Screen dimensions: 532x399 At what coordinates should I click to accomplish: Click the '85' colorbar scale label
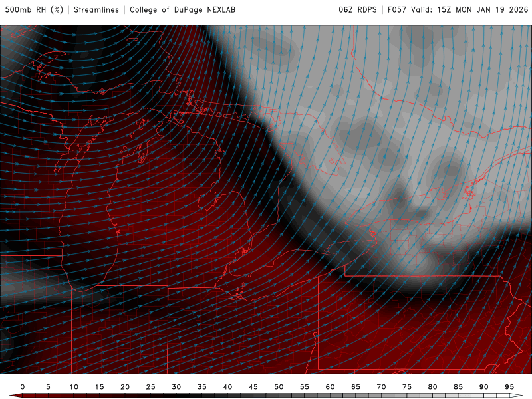[x=458, y=387]
